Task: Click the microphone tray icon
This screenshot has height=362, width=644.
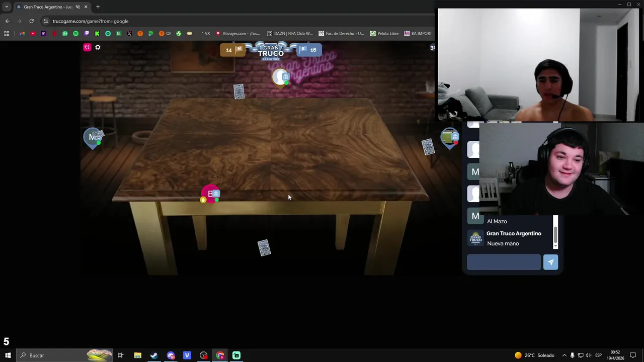Action: coord(572,355)
